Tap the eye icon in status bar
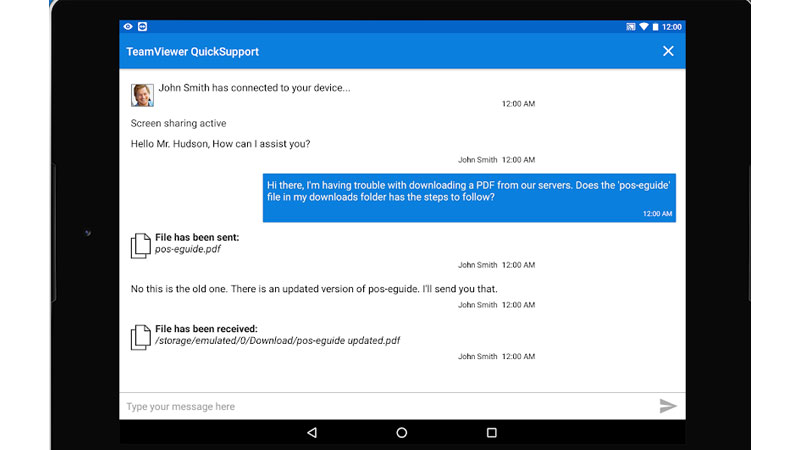This screenshot has width=800, height=450. click(x=128, y=27)
